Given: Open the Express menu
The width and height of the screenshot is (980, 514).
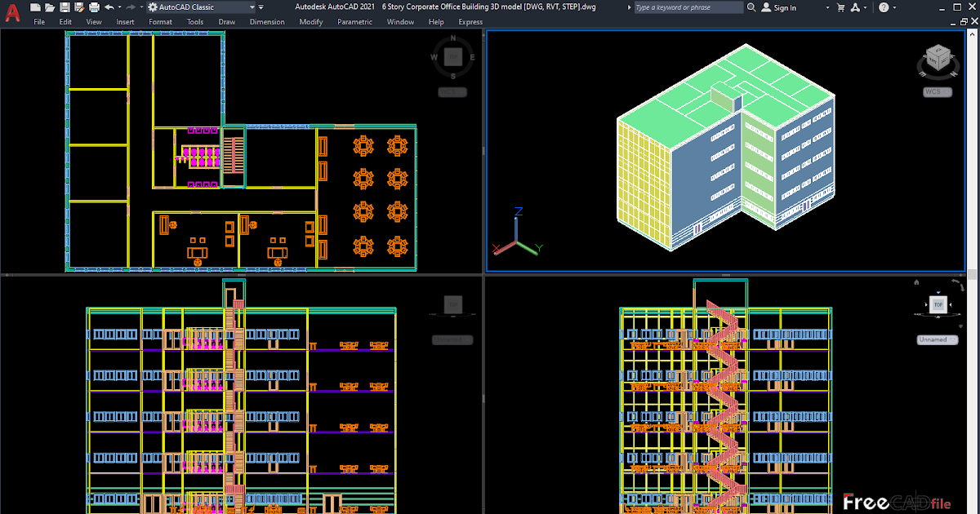Looking at the screenshot, I should pyautogui.click(x=470, y=22).
